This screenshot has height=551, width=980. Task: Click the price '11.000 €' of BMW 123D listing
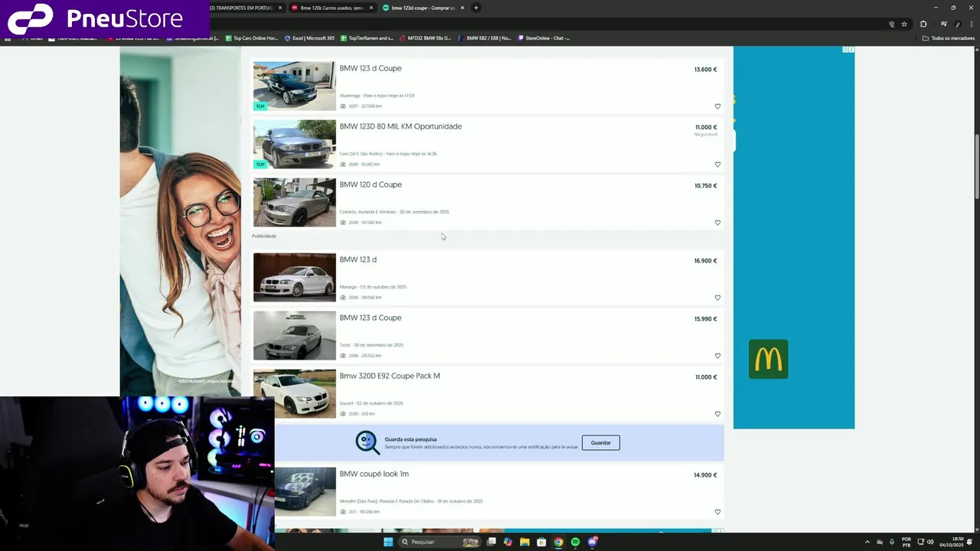pos(706,127)
